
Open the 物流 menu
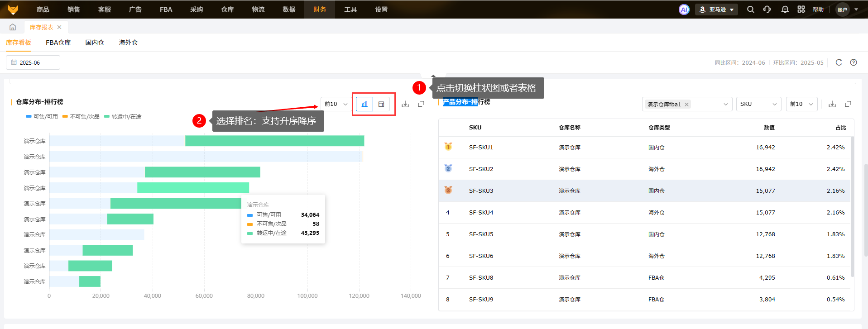pos(258,10)
